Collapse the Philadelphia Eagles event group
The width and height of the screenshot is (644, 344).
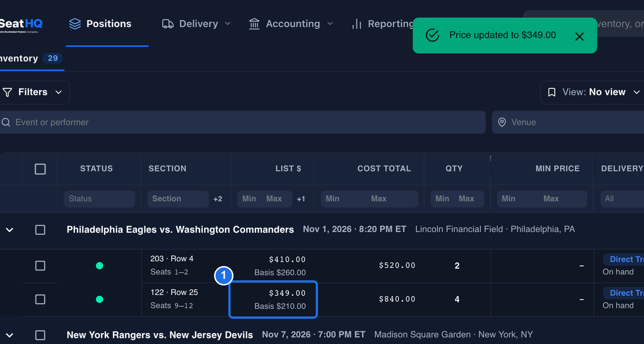[x=9, y=230]
